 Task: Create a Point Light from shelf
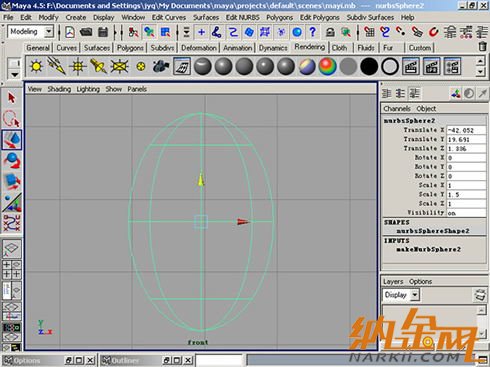77,66
